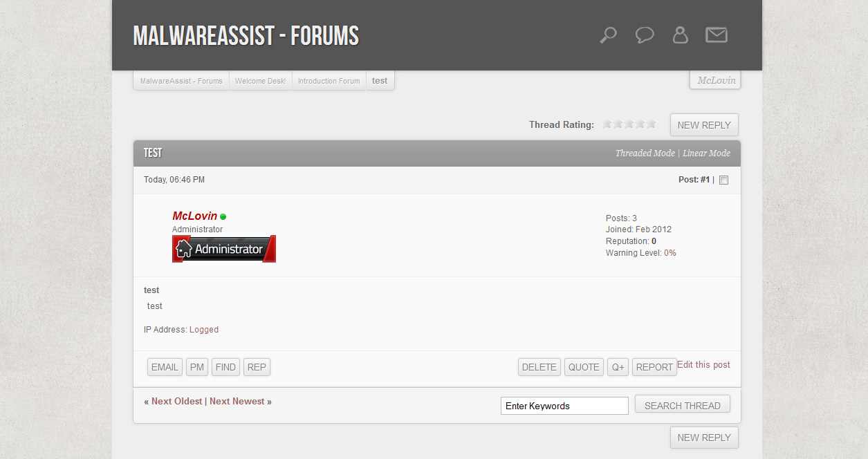This screenshot has width=868, height=459.
Task: Open the McLovin user menu tab
Action: click(x=716, y=80)
